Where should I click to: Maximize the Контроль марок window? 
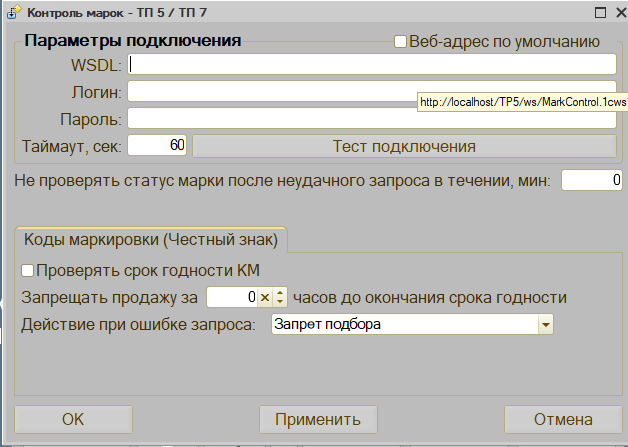(x=599, y=13)
